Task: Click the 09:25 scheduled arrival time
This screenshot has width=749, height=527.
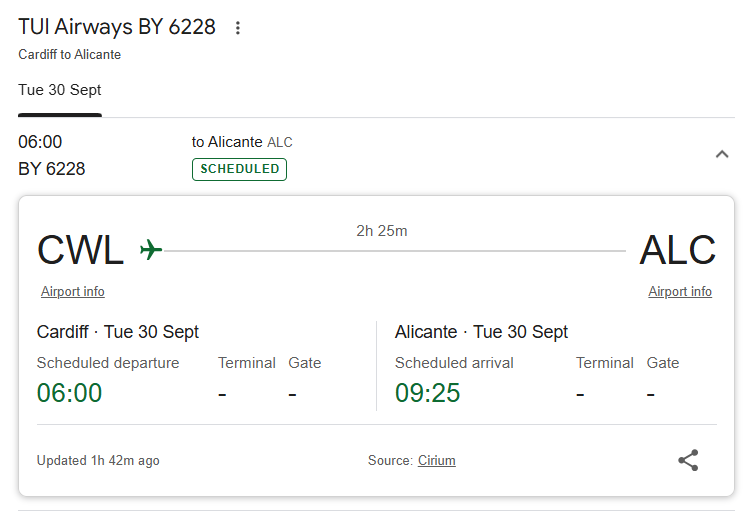Action: [428, 393]
